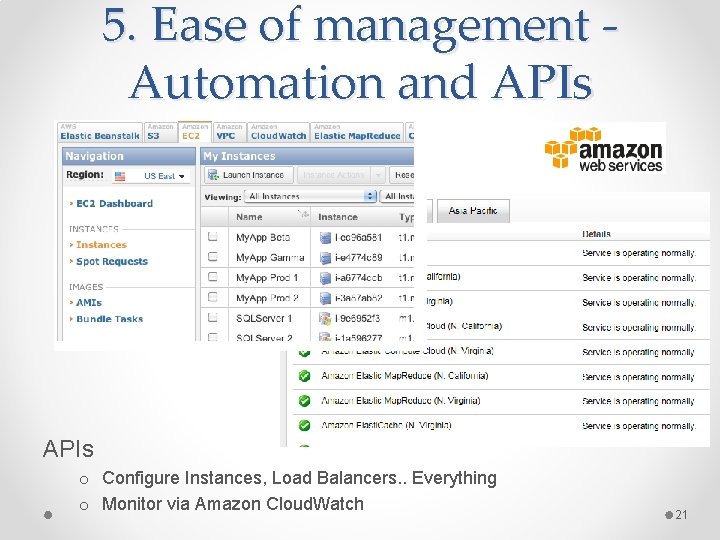Check the MyApp Gamma row checkbox
Screen dimensions: 720x540
click(212, 256)
